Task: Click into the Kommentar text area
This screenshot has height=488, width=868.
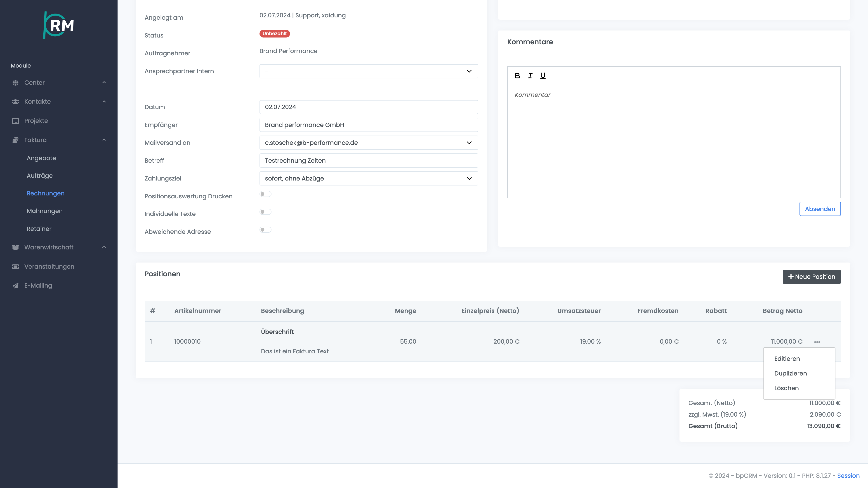Action: pos(674,141)
